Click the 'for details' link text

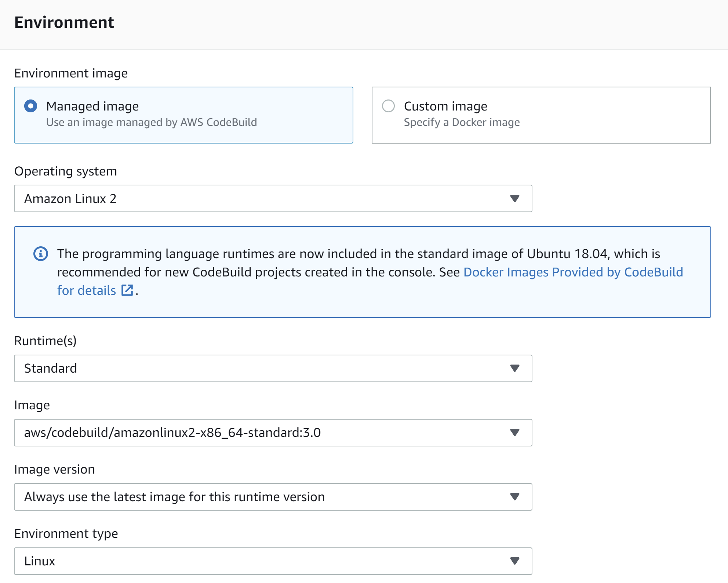[x=87, y=290]
